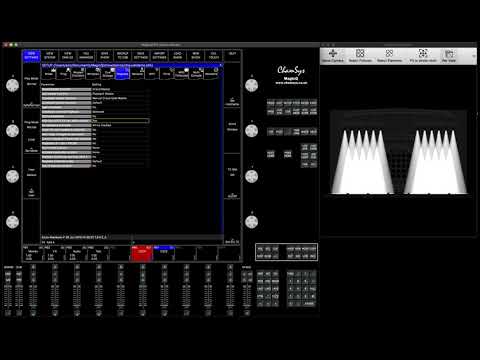480x360 pixels.
Task: Open the View Settings soft button
Action: tap(31, 56)
